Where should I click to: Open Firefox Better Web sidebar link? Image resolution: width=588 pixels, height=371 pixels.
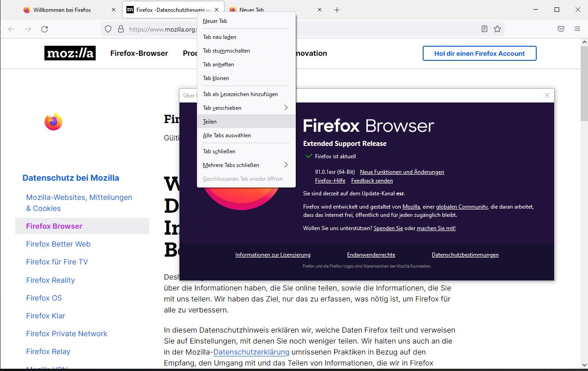point(58,244)
